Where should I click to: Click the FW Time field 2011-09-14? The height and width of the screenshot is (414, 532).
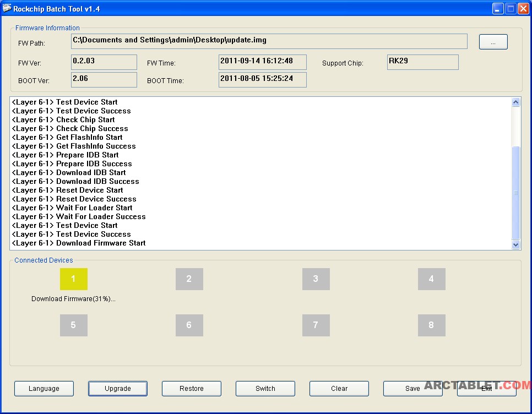[x=262, y=62]
